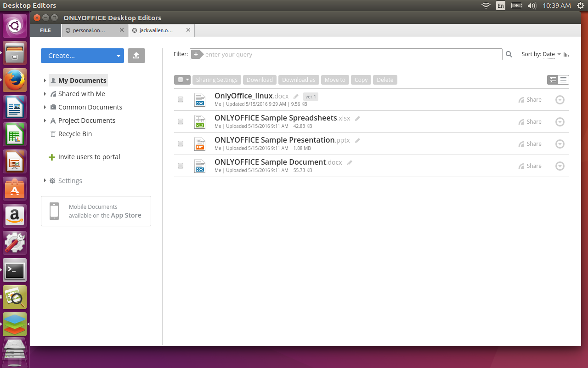Viewport: 588px width, 368px height.
Task: Select checkbox for ONLYOFFICE Sample Spreadsheets
Action: tap(181, 121)
